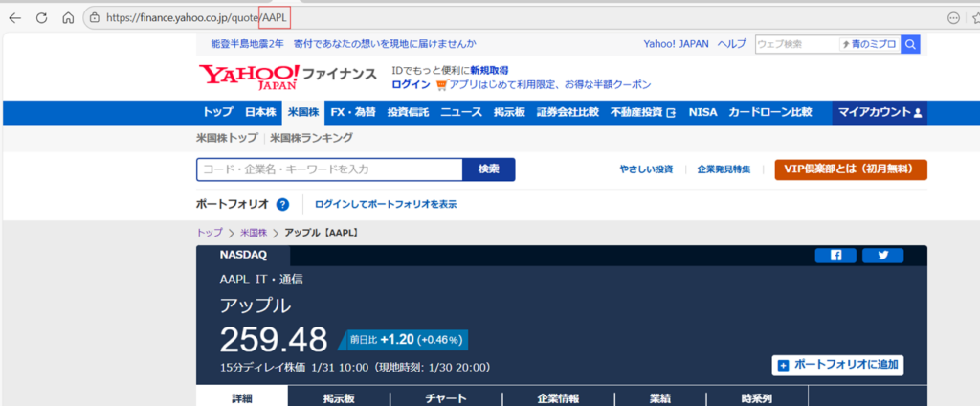Click the blue web search magnifier button

point(910,44)
